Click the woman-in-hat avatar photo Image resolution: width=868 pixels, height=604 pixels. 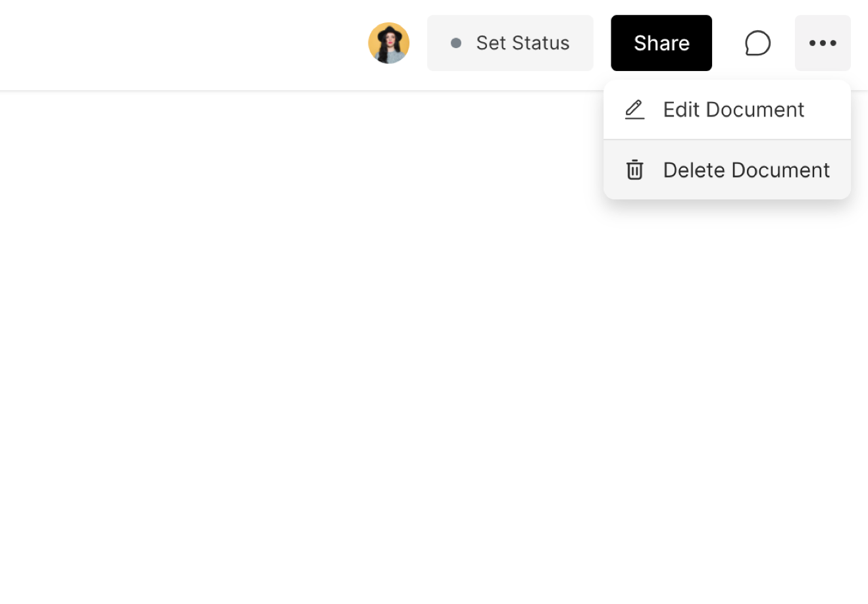tap(388, 43)
